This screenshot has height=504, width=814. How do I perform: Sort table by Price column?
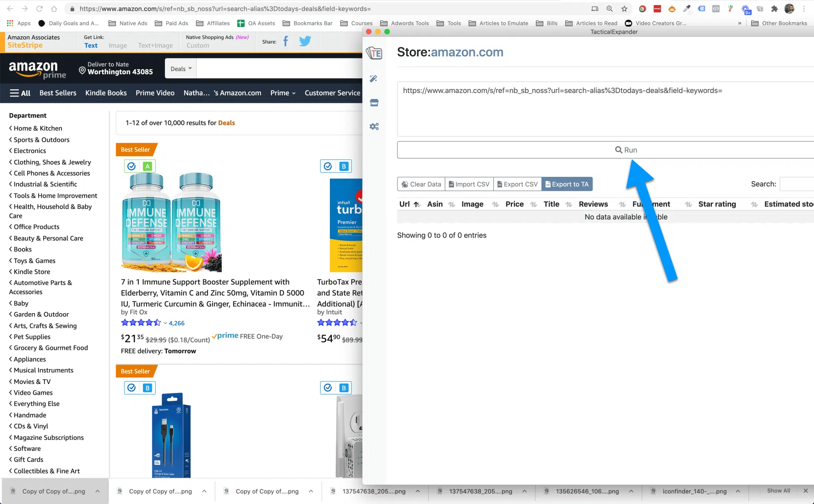click(521, 204)
